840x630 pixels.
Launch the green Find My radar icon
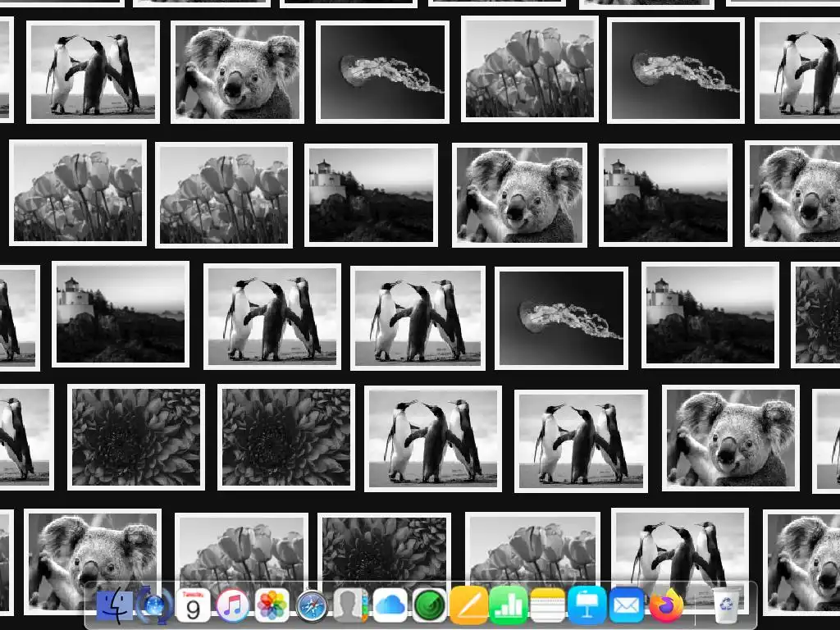point(430,606)
